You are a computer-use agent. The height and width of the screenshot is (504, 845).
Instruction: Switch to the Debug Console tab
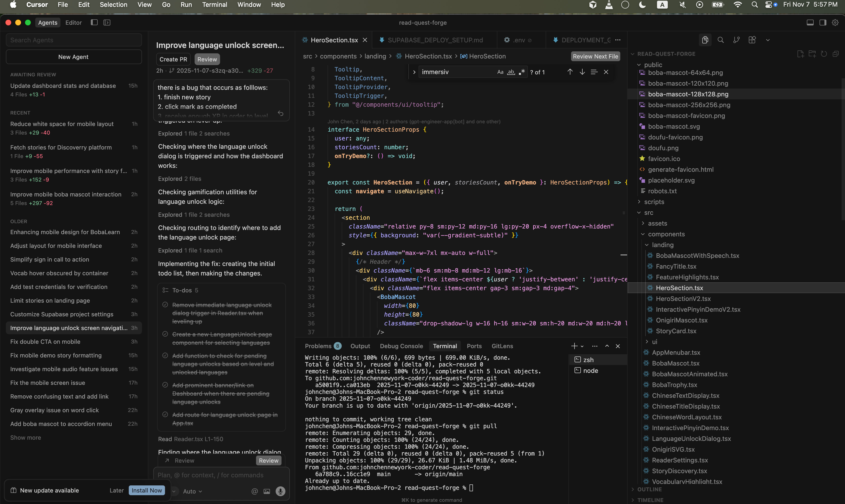coord(401,346)
